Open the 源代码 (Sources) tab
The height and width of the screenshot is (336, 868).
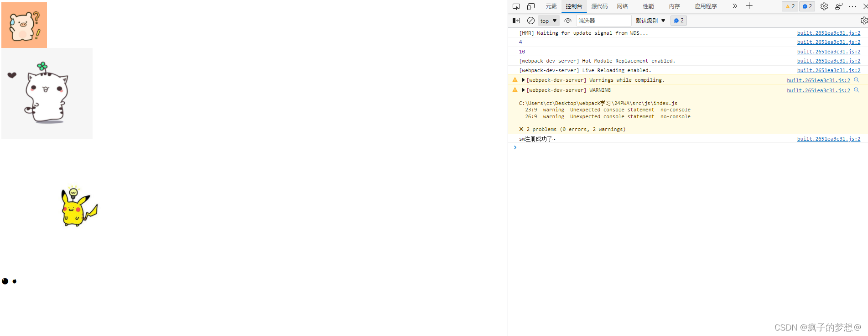[599, 6]
